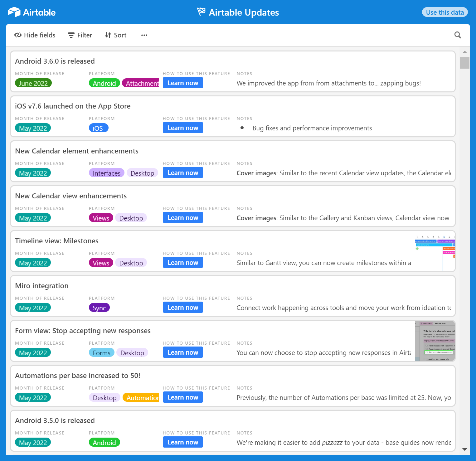Select the Sync platform tag
The width and height of the screenshot is (476, 461).
99,308
